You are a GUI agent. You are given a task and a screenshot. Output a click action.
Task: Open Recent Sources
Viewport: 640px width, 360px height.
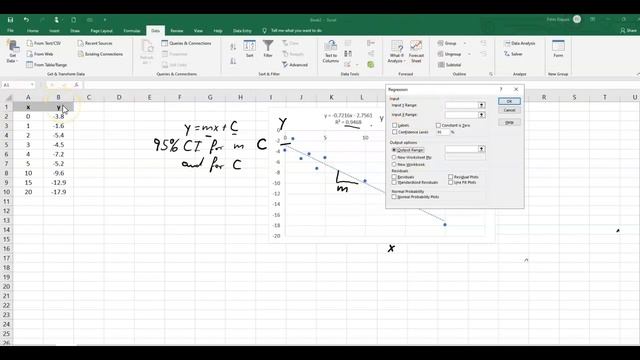tap(95, 43)
